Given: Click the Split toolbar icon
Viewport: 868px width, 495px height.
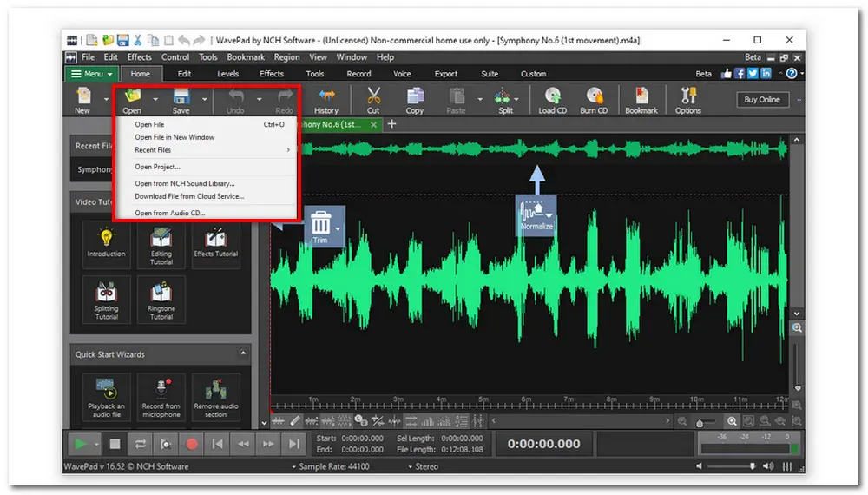Looking at the screenshot, I should (503, 100).
